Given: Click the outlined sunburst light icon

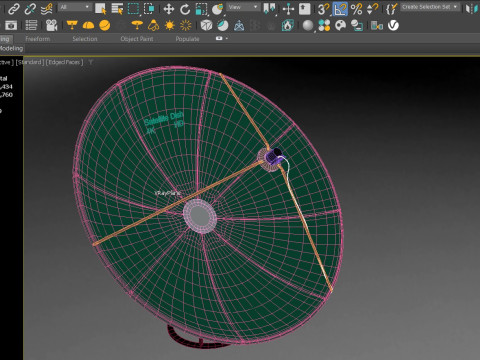Looking at the screenshot, I should tap(186, 25).
